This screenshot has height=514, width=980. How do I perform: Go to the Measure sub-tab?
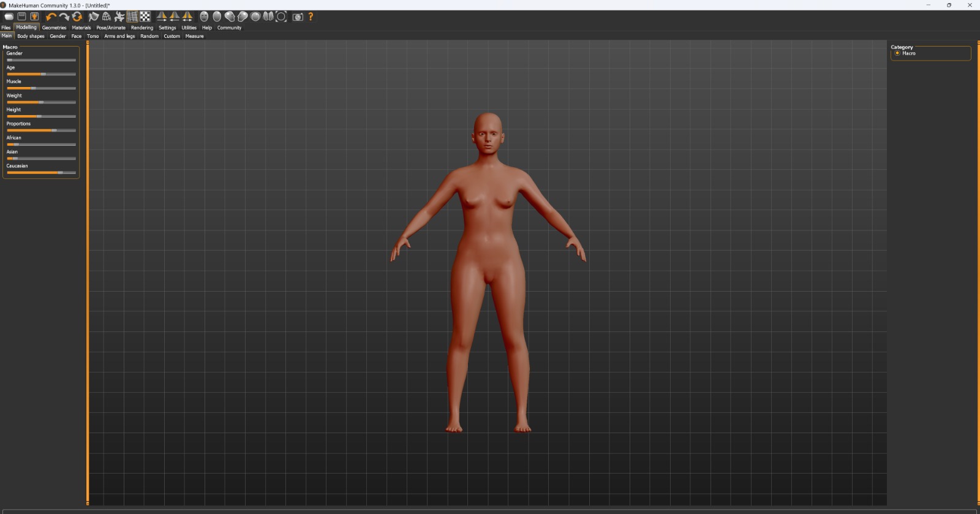194,36
